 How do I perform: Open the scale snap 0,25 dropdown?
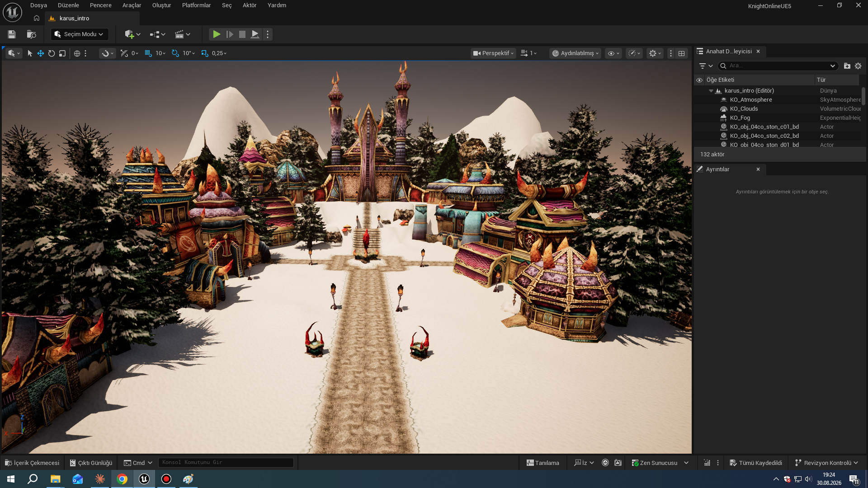point(219,53)
